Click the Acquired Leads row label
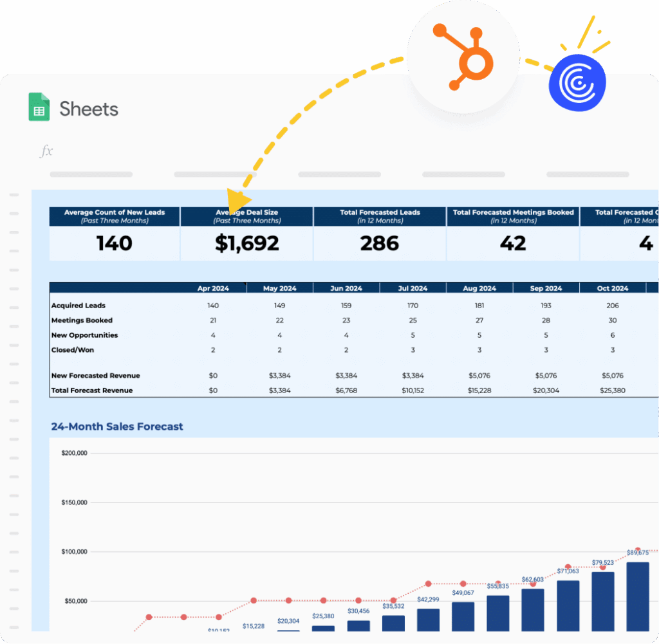This screenshot has width=659, height=644. [79, 306]
